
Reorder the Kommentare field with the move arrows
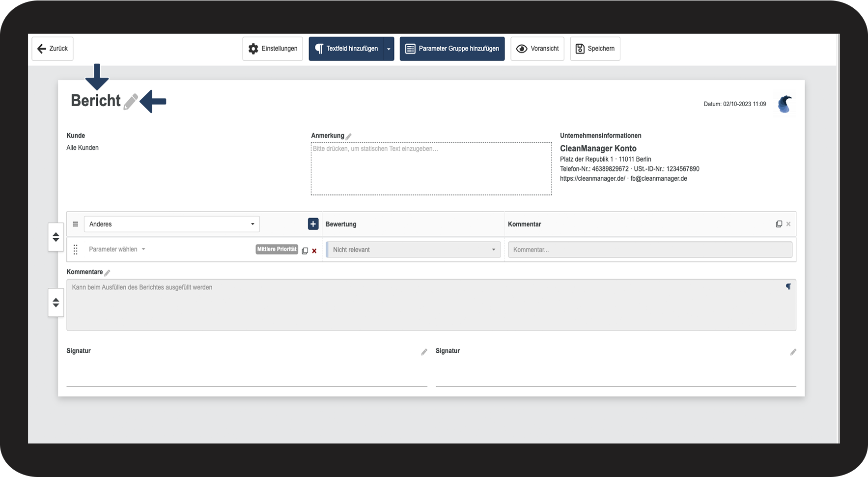pos(56,303)
